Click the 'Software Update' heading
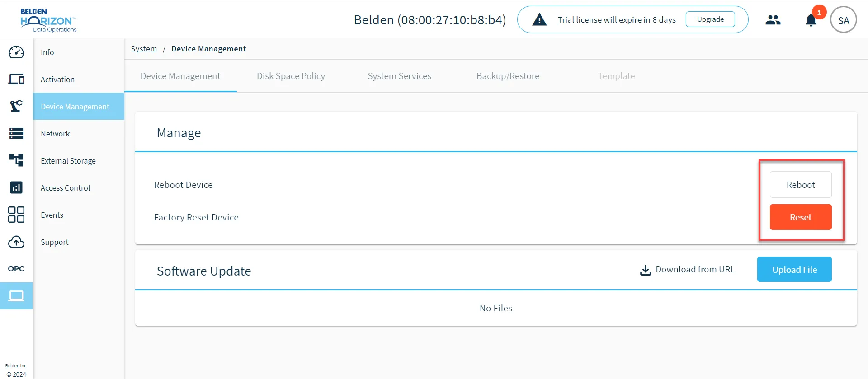The image size is (868, 379). point(204,271)
